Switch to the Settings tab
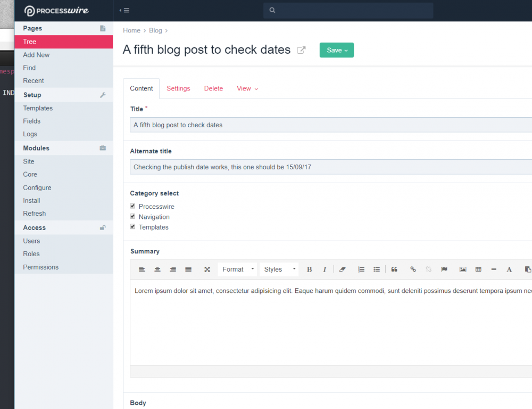The width and height of the screenshot is (532, 409). pyautogui.click(x=178, y=88)
